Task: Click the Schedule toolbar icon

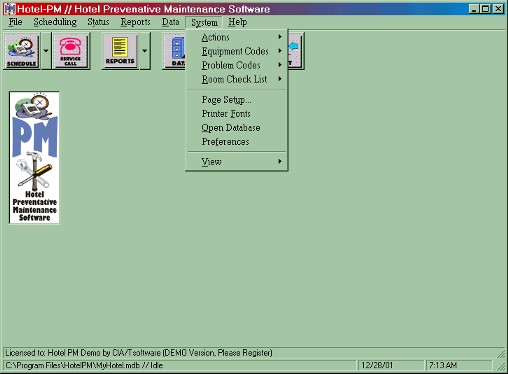Action: tap(22, 51)
